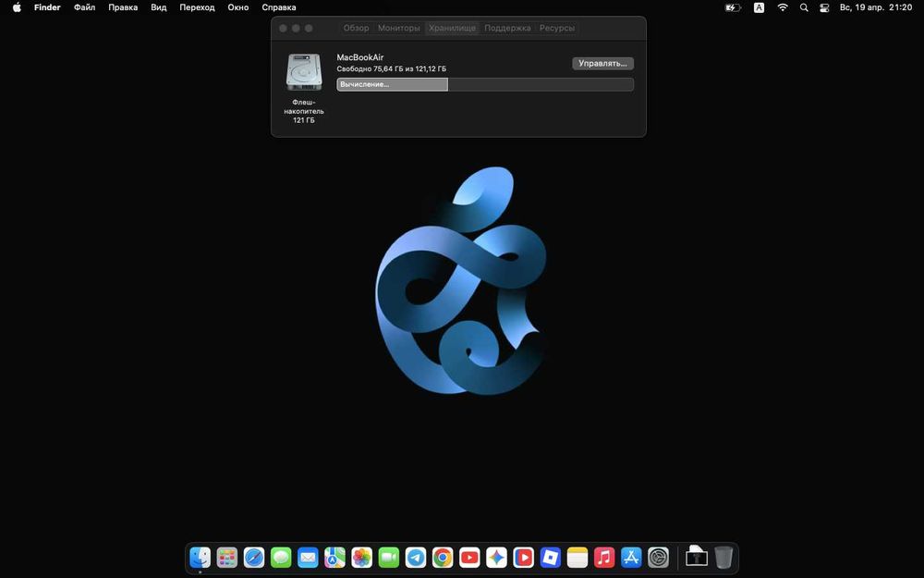Click the input source "A" icon
The image size is (924, 578).
tap(759, 7)
